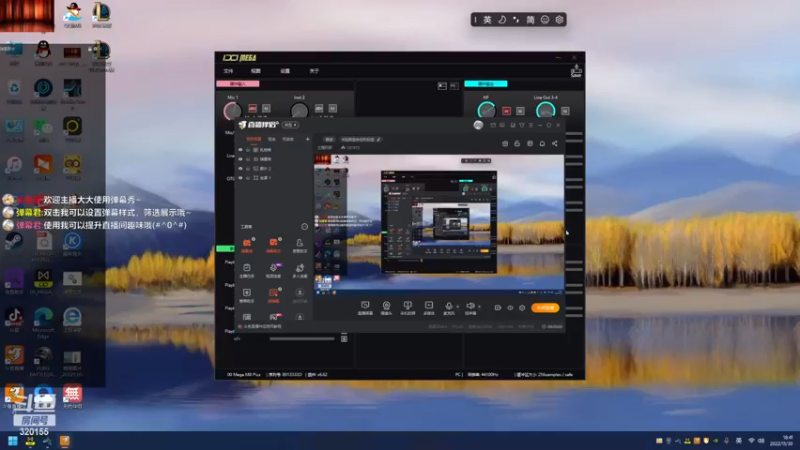Select the pink hardware input tab

pyautogui.click(x=238, y=84)
